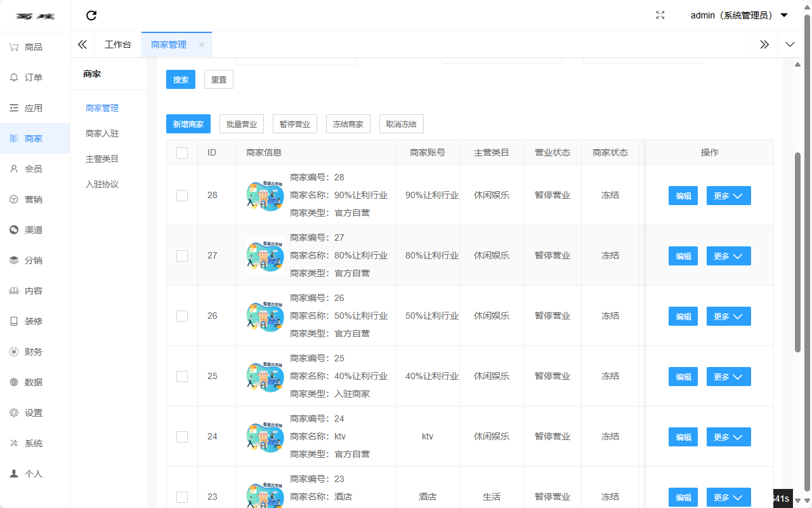
Task: Switch to the 工作台 tab
Action: tap(118, 44)
